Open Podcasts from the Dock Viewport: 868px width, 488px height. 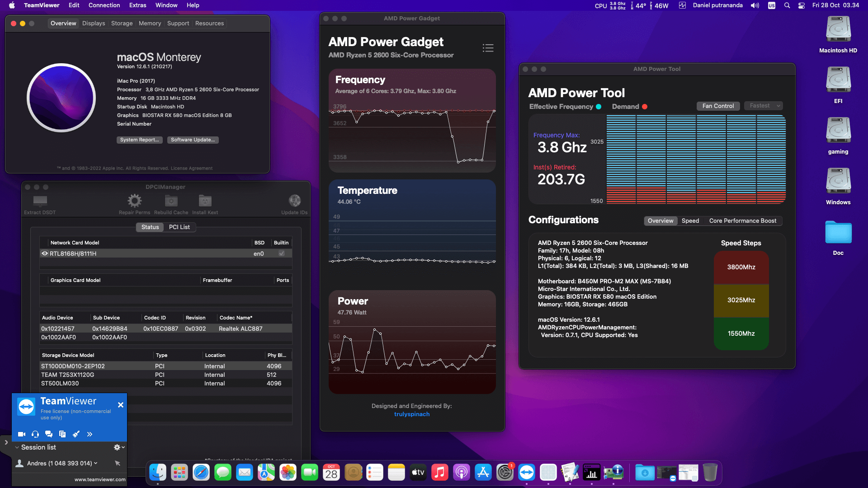[x=462, y=473]
